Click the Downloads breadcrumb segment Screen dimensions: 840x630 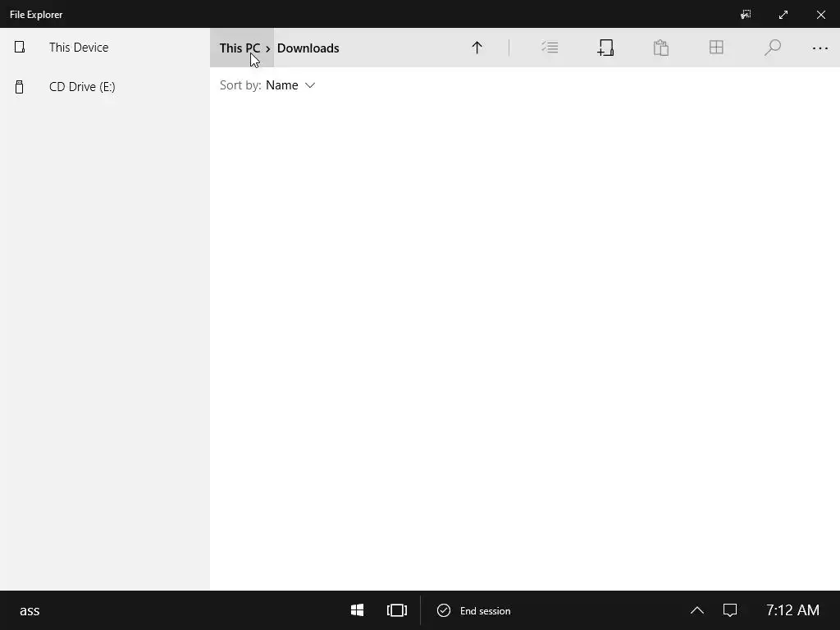point(308,48)
